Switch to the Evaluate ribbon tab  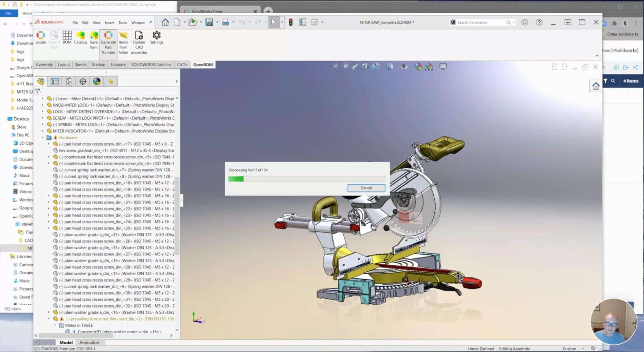coord(117,64)
